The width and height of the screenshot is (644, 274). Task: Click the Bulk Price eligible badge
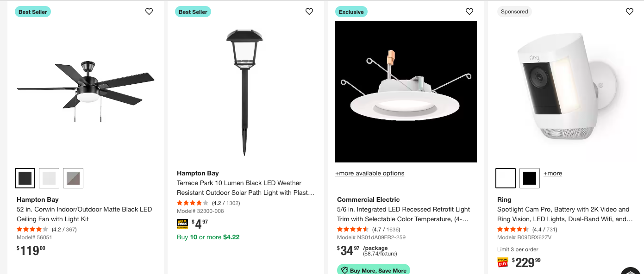(x=182, y=224)
